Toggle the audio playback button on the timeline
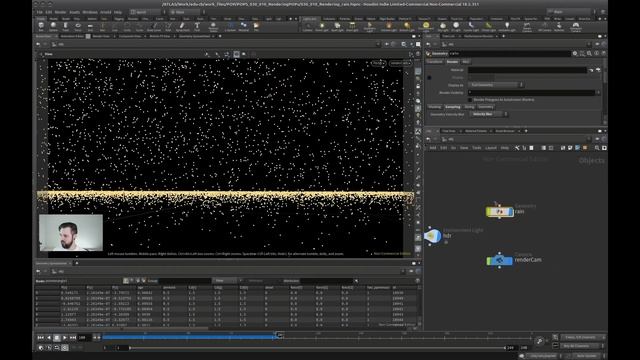Image resolution: width=640 pixels, height=360 pixels. tap(49, 348)
